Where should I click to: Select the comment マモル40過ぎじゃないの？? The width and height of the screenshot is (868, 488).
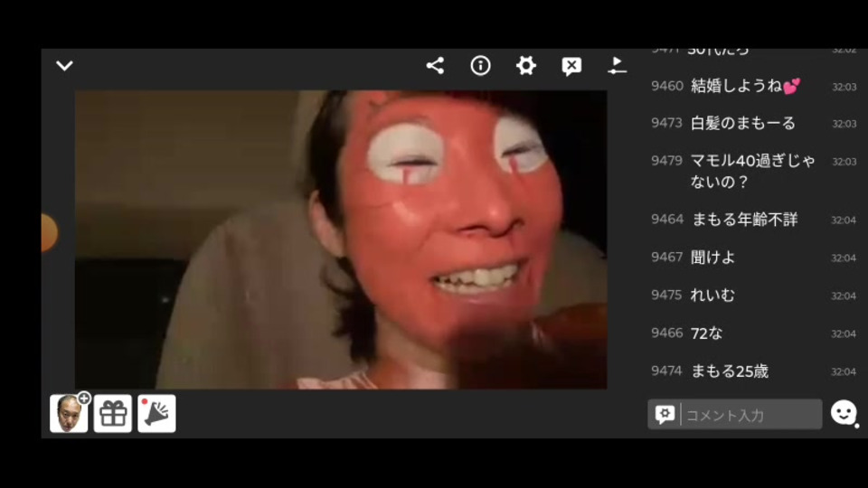tap(752, 171)
